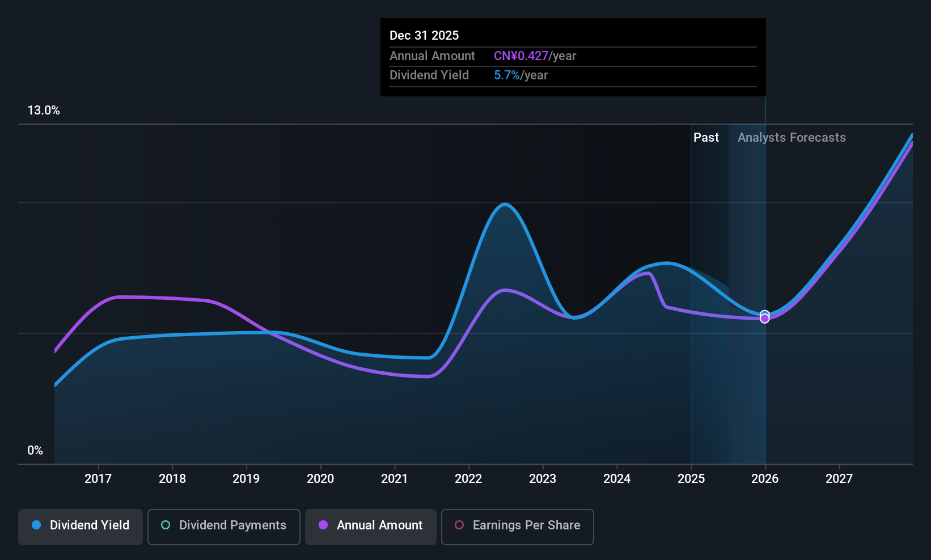The width and height of the screenshot is (931, 560).
Task: Click the 2027 x-axis label
Action: click(x=839, y=479)
